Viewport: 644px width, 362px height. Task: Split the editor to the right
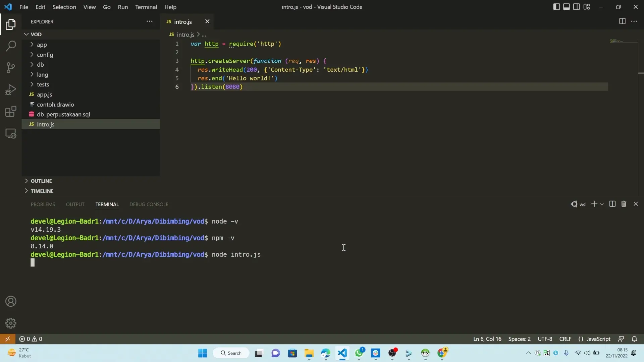pyautogui.click(x=622, y=21)
